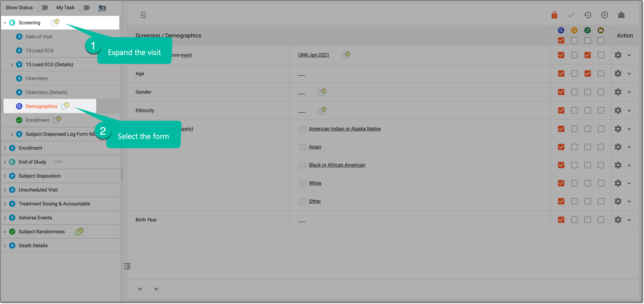Expand the End of Study visit
Viewport: 644px width, 304px height.
(5, 162)
